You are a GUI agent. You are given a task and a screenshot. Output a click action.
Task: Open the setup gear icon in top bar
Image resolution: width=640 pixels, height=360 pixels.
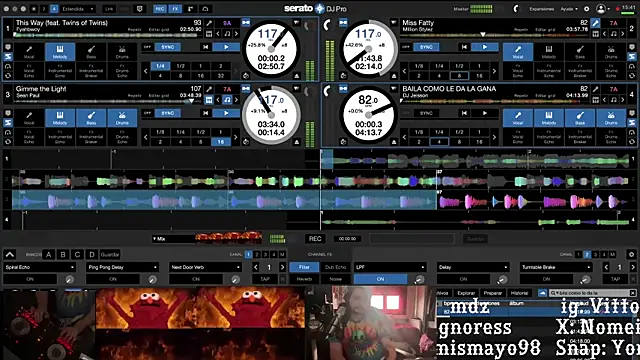[587, 9]
